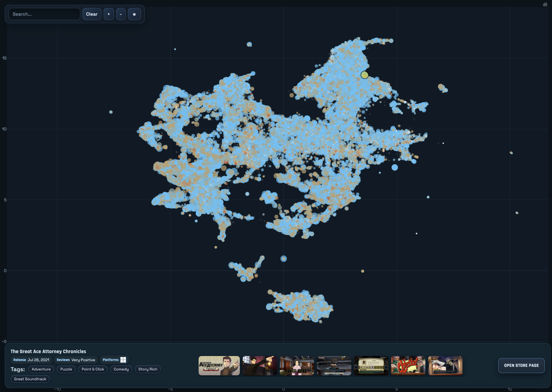The image size is (552, 392).
Task: Click the Clear button
Action: [x=92, y=14]
